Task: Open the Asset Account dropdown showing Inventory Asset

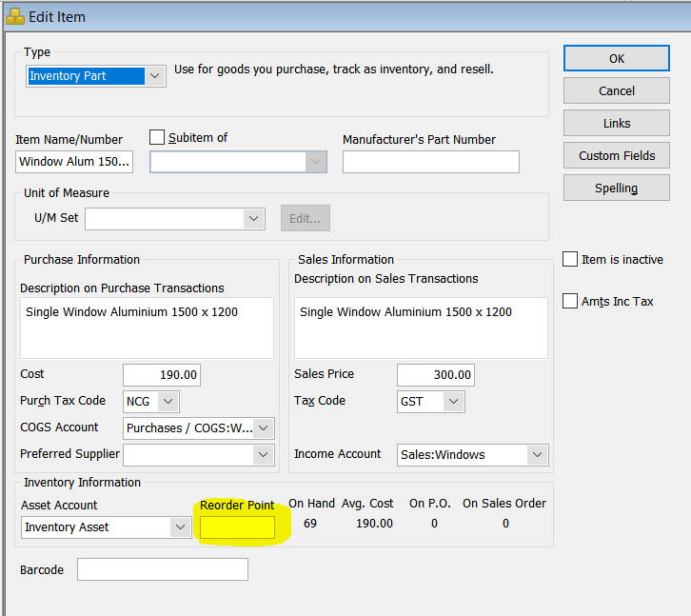Action: click(x=106, y=527)
